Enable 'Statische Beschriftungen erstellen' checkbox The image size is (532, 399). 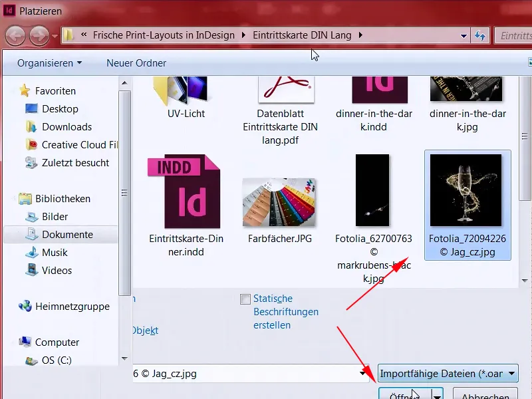[245, 299]
